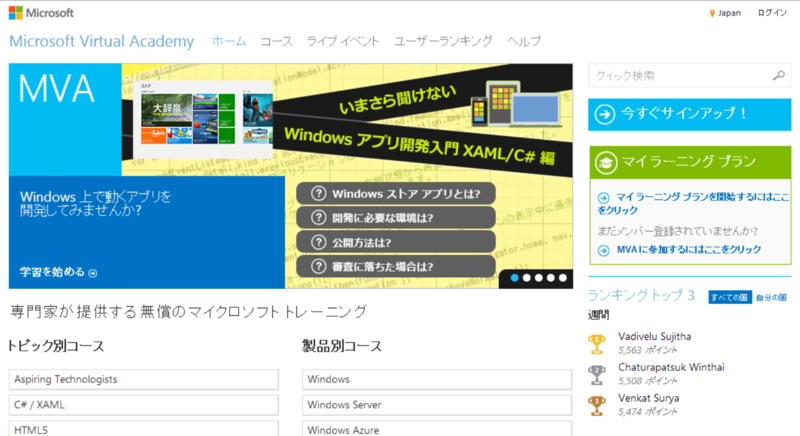Open the ユーザーランキング menu
Viewport: 800px width, 436px height.
click(x=443, y=41)
